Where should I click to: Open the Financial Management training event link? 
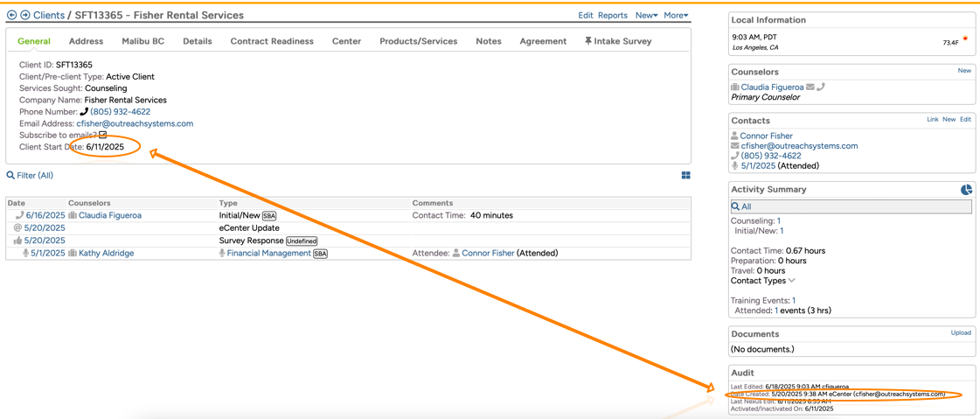click(x=268, y=253)
